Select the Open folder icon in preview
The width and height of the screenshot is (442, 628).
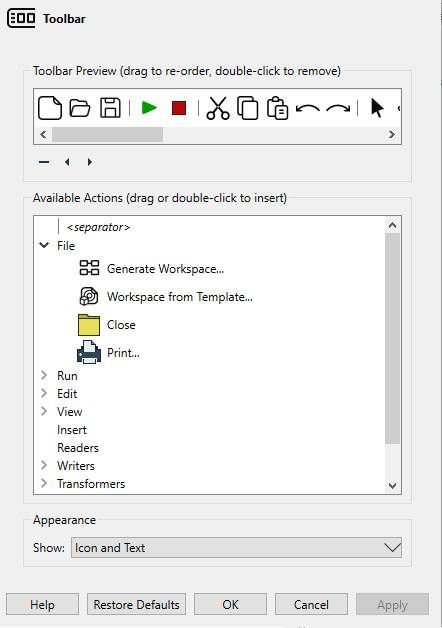pos(80,108)
